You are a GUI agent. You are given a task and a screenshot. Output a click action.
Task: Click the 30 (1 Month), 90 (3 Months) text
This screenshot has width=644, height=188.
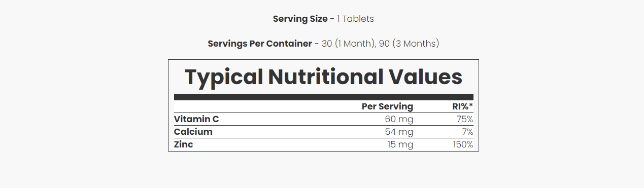[380, 44]
